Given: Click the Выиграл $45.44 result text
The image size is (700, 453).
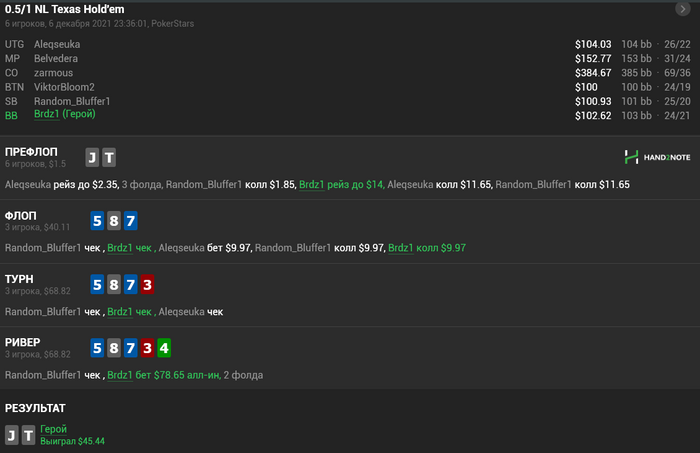Looking at the screenshot, I should [x=72, y=441].
